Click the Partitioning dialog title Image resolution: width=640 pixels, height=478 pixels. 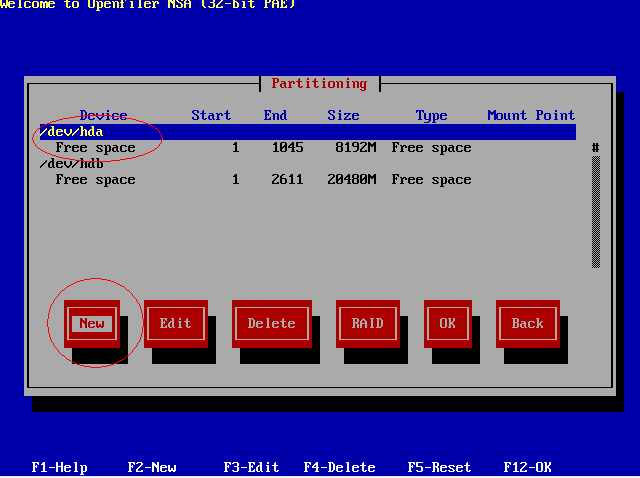(320, 84)
